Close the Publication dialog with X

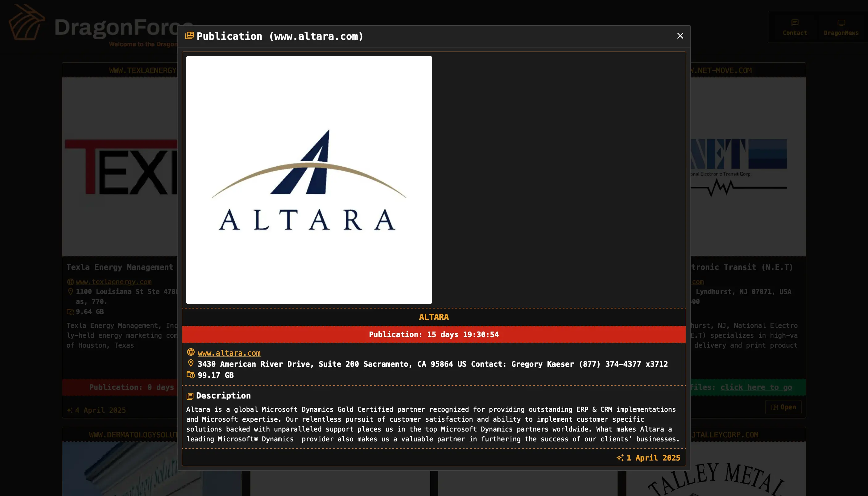(x=680, y=36)
